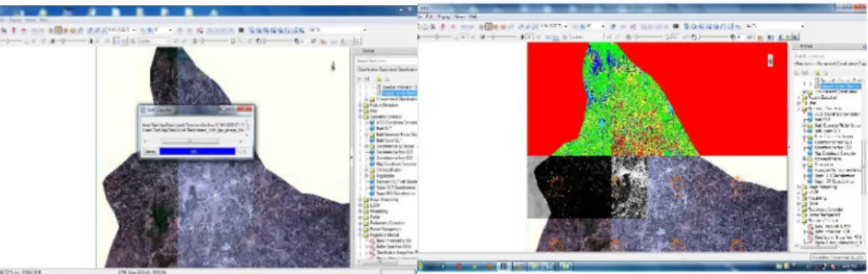Image resolution: width=868 pixels, height=274 pixels.
Task: Click the red pin icon in right toolbar
Action: point(443,27)
